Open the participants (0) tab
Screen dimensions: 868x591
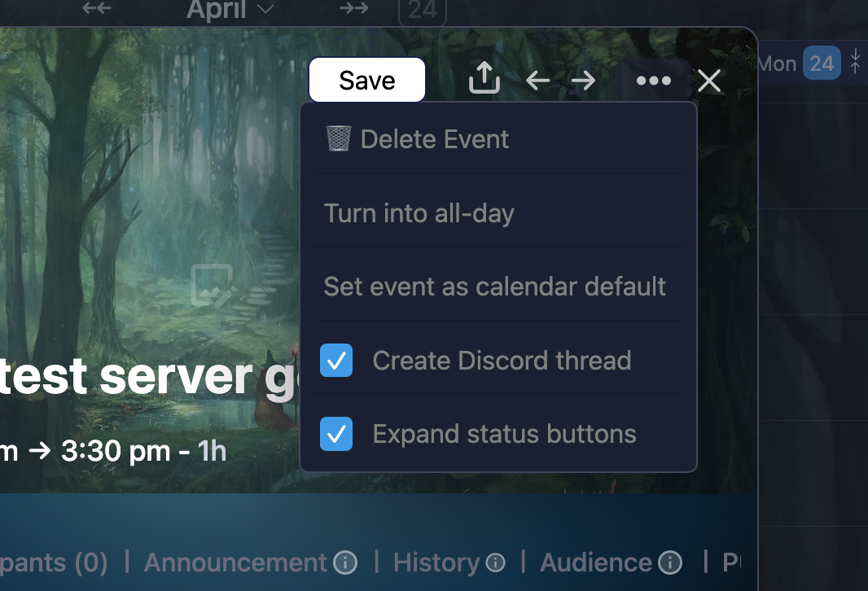54,563
